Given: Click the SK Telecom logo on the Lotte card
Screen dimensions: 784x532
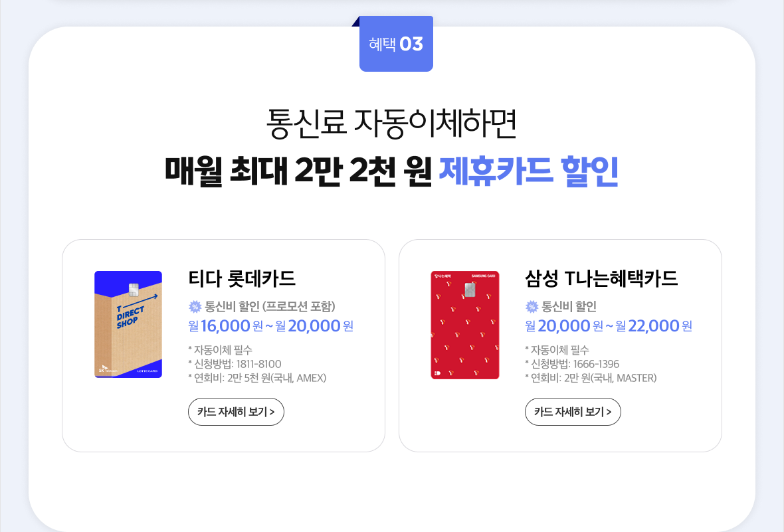Looking at the screenshot, I should [x=106, y=369].
